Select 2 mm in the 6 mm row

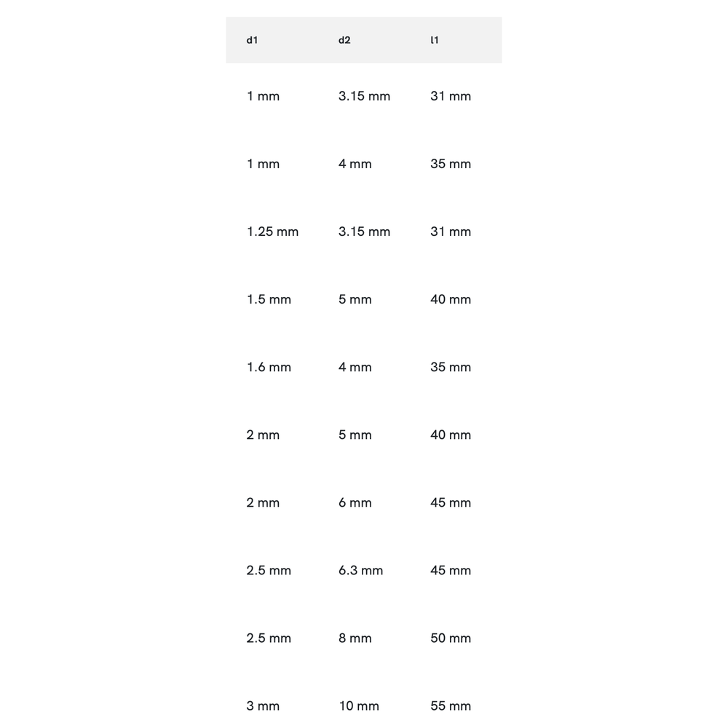pyautogui.click(x=263, y=502)
